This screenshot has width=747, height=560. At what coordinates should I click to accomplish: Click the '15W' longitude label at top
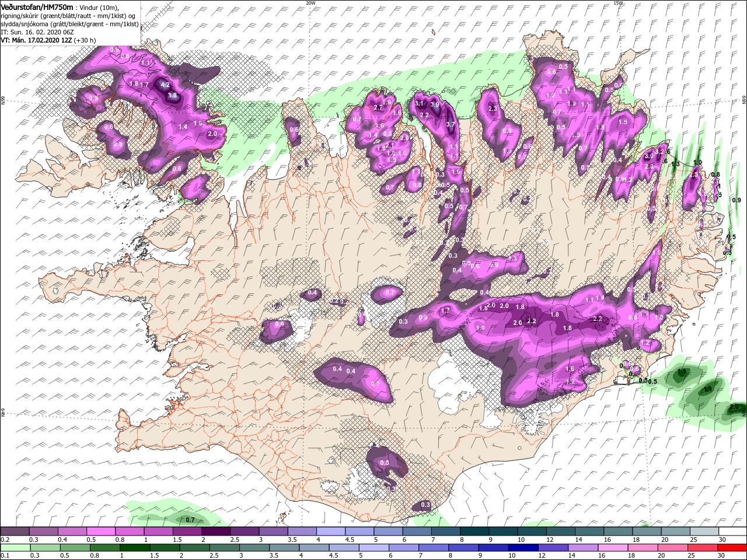click(619, 2)
